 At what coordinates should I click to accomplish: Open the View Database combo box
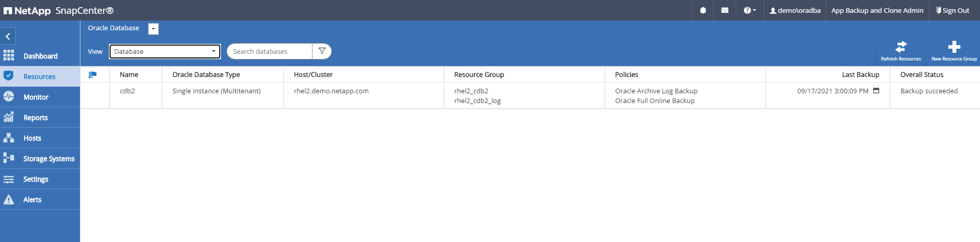point(165,51)
